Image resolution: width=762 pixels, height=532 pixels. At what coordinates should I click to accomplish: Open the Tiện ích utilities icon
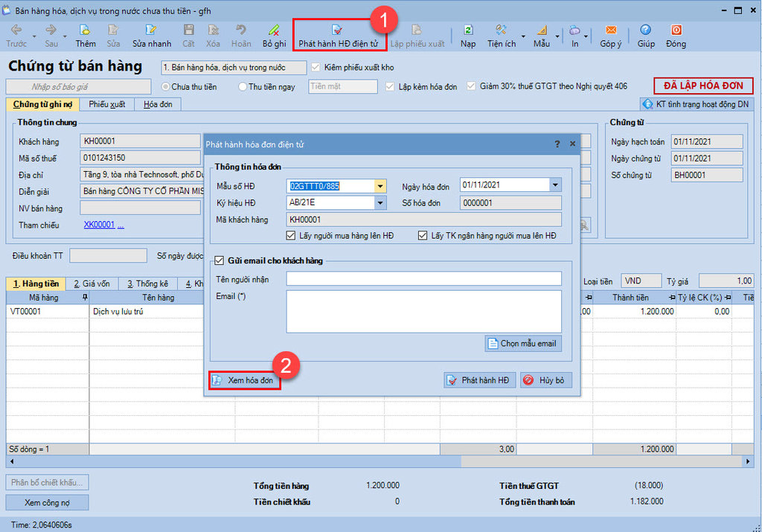501,36
